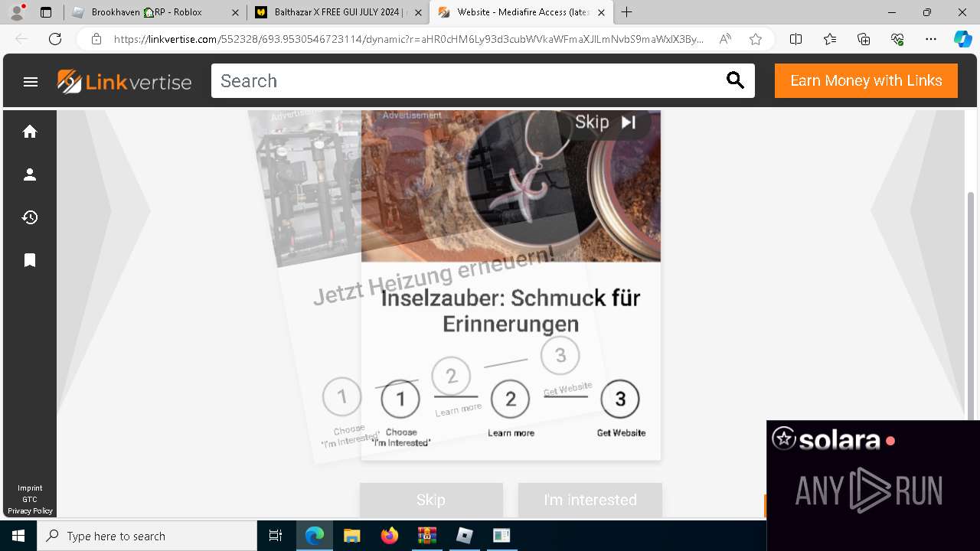
Task: Open the Home sidebar icon
Action: (x=30, y=132)
